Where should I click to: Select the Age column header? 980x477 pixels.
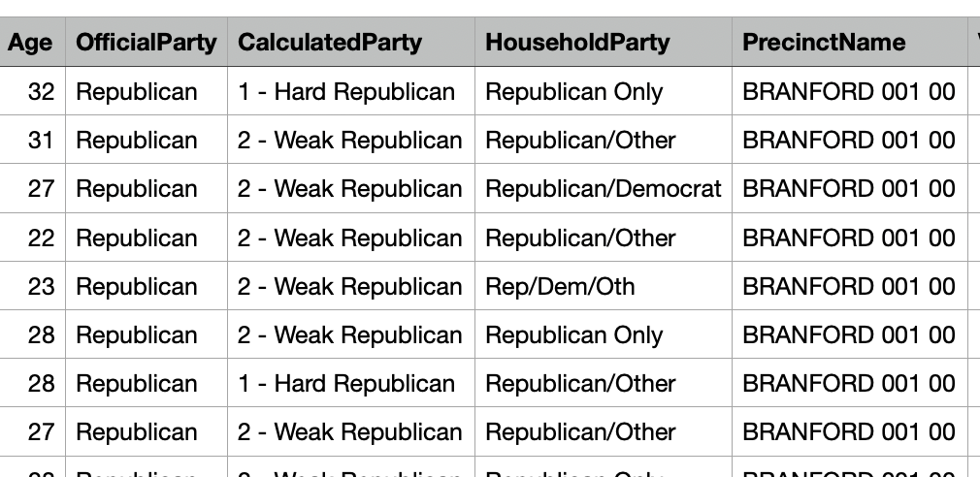point(31,43)
